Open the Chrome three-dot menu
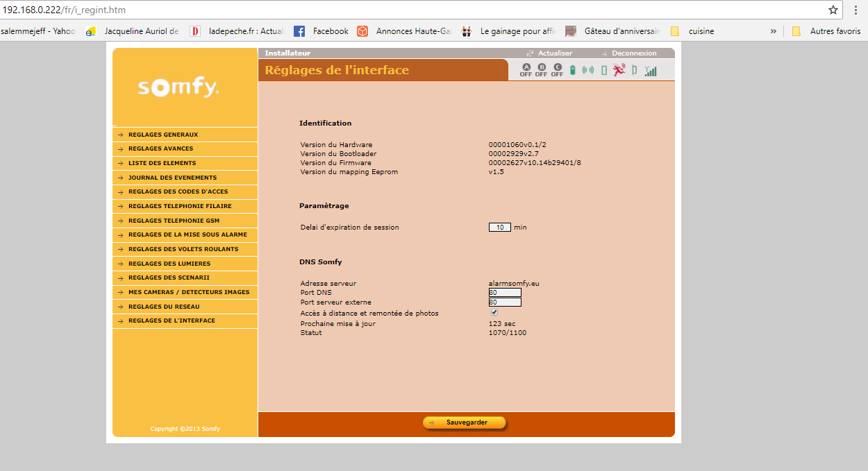This screenshot has height=471, width=868. point(856,10)
